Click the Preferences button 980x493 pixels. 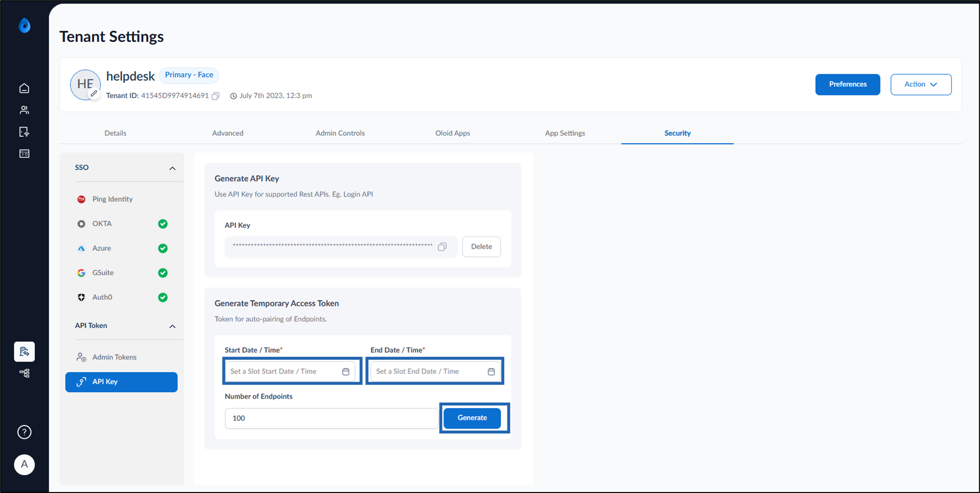coord(847,85)
